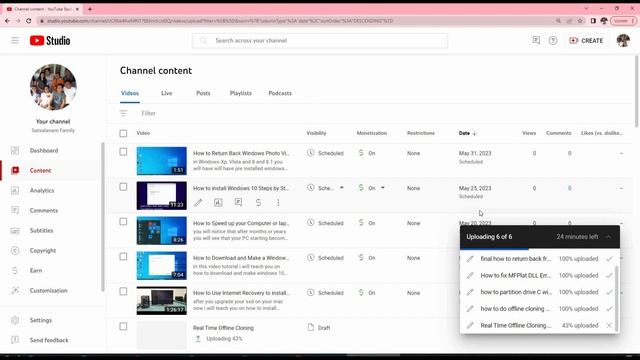Tick checkbox for Speed up your Computer video

(123, 222)
